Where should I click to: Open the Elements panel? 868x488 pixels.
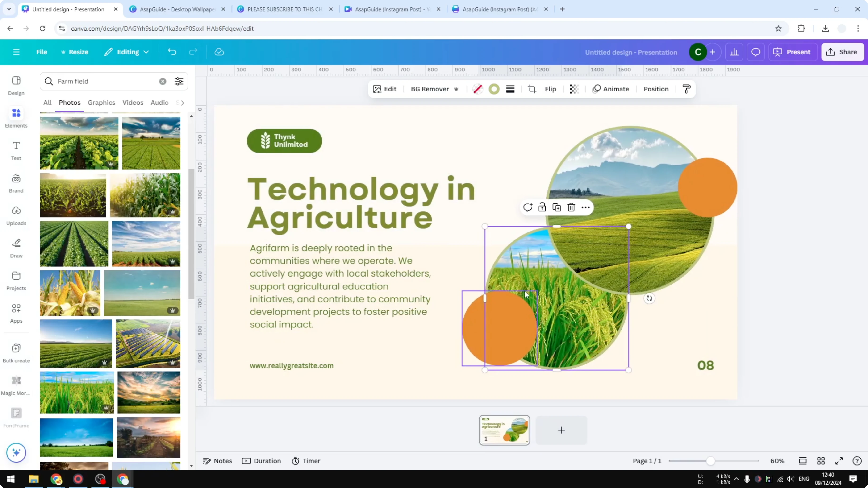pos(16,117)
